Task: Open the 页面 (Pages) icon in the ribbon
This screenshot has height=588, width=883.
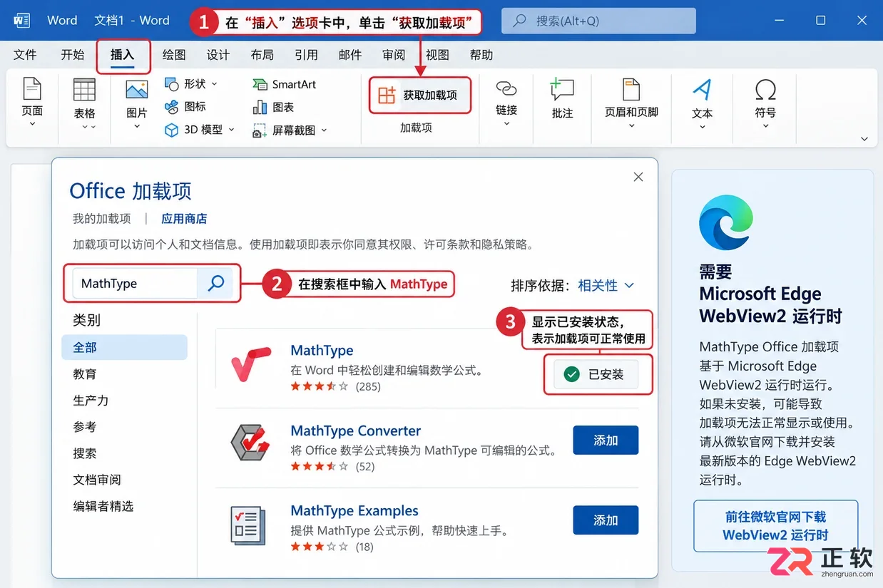Action: pos(32,88)
